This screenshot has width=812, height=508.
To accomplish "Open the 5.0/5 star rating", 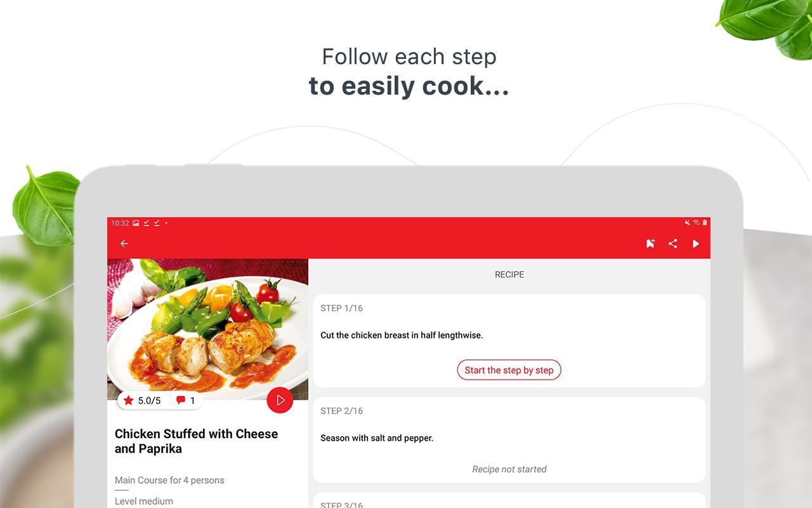I will tap(143, 400).
